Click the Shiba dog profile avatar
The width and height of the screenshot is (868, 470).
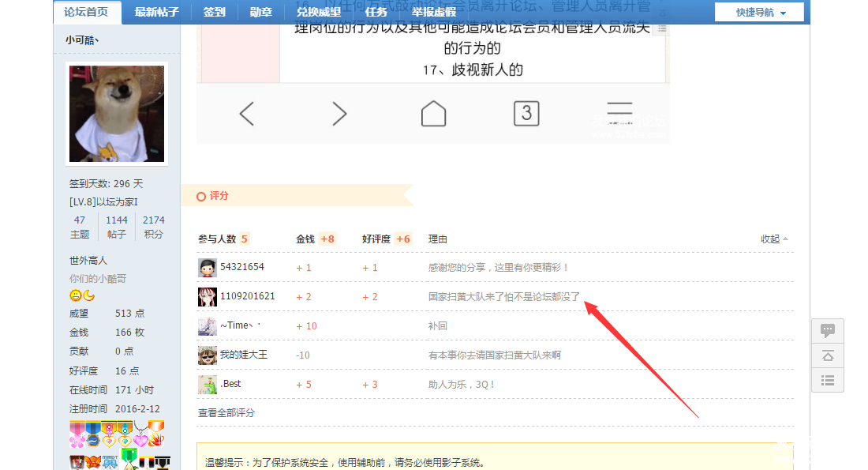(x=117, y=114)
